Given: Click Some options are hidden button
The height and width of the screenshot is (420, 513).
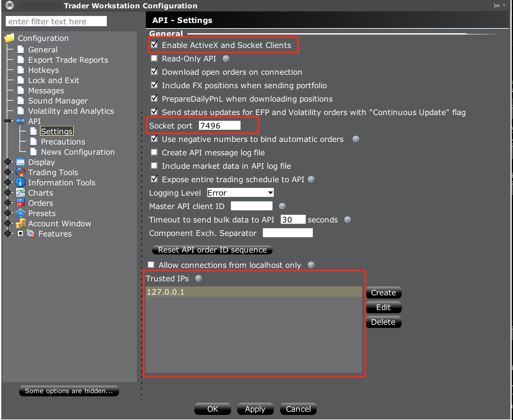Looking at the screenshot, I should point(69,391).
